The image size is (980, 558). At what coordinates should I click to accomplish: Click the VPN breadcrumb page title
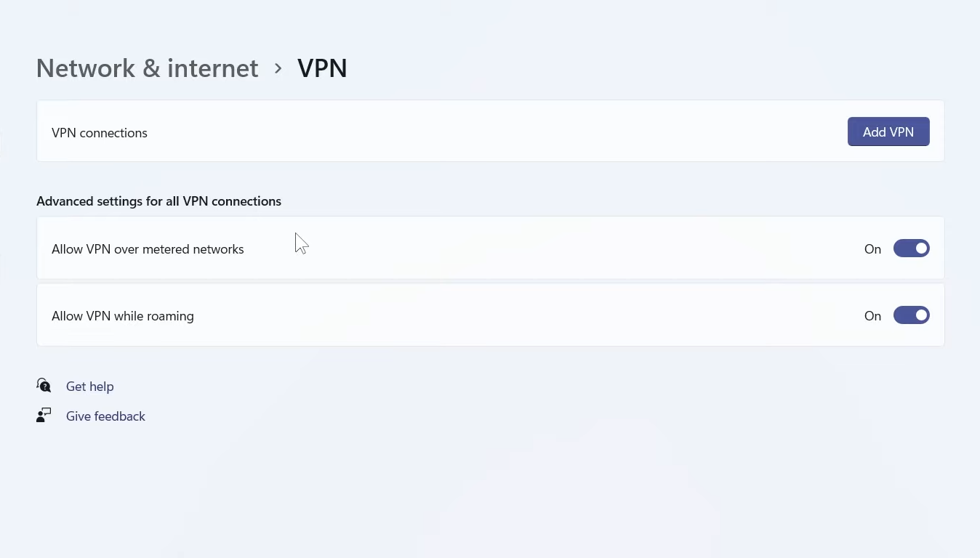tap(322, 68)
